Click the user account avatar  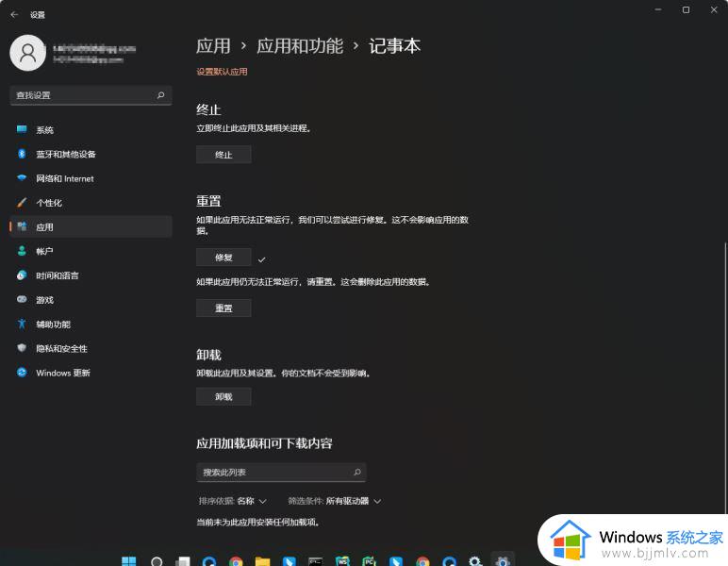(28, 53)
